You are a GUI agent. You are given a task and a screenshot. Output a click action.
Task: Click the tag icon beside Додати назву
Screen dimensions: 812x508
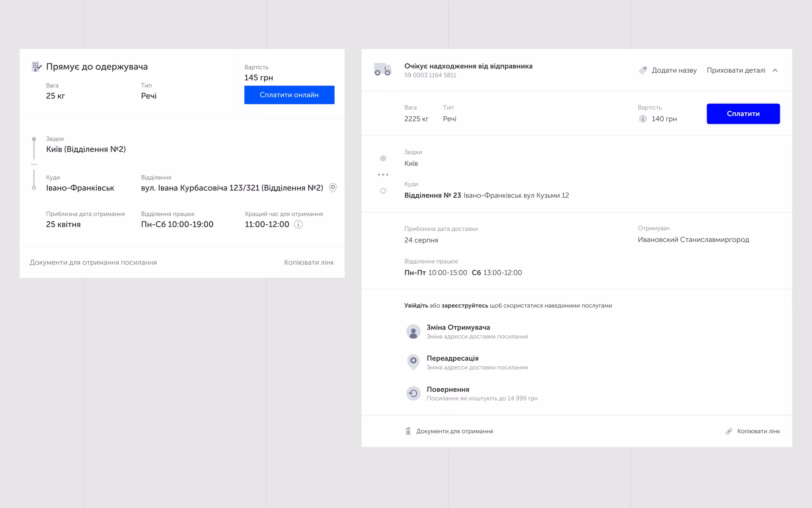tap(643, 70)
